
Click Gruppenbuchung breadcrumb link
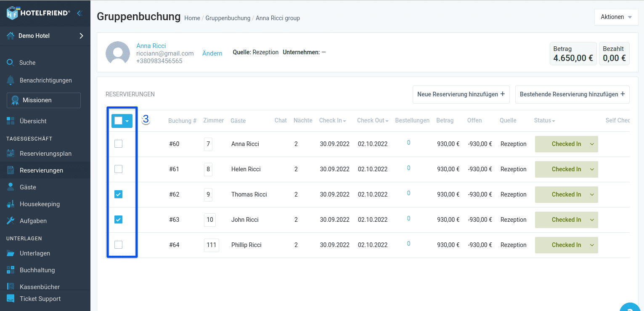[x=228, y=18]
